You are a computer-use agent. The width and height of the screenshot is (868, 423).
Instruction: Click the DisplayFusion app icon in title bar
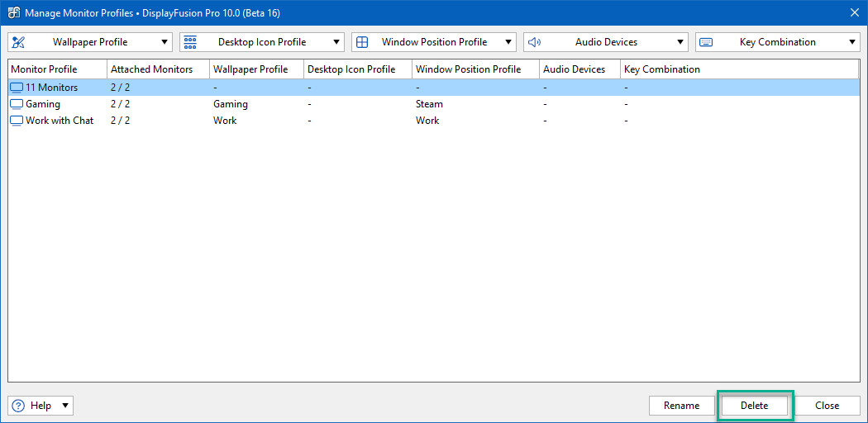(14, 12)
